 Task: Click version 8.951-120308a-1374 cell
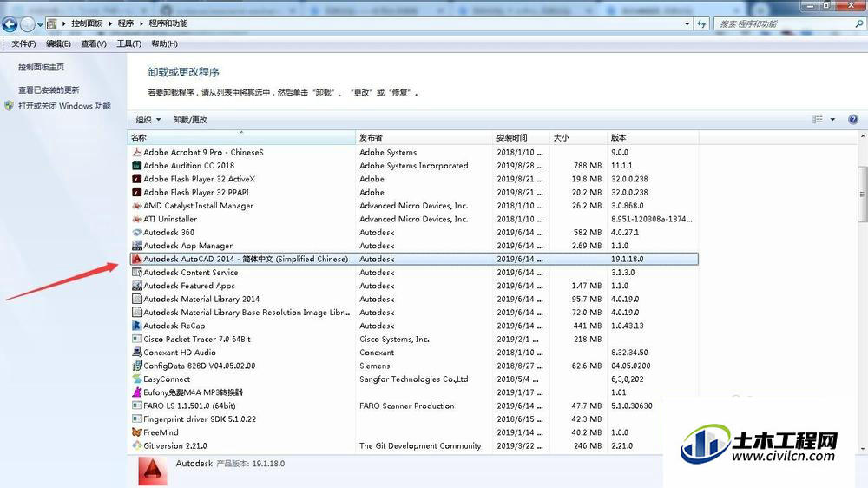652,219
